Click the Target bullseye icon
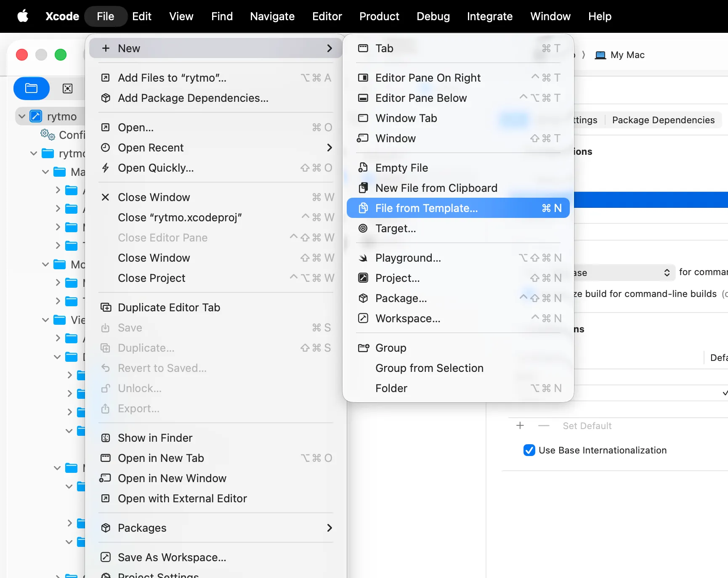 tap(363, 228)
